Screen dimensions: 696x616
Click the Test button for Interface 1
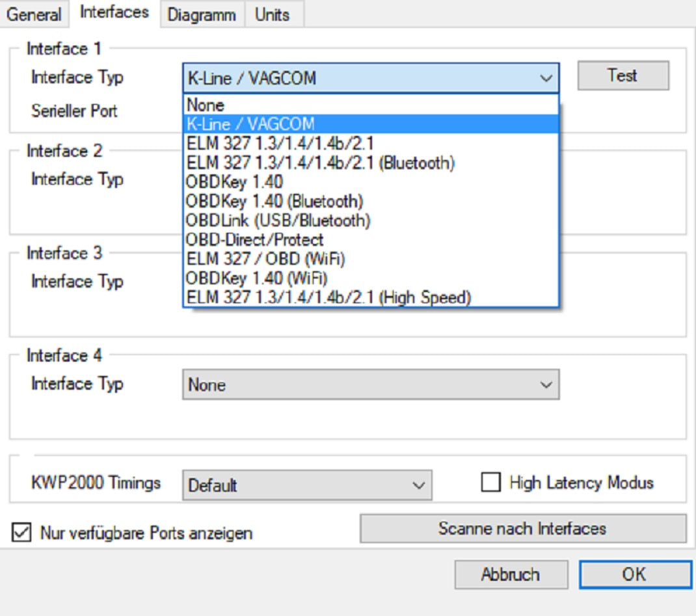click(x=622, y=75)
